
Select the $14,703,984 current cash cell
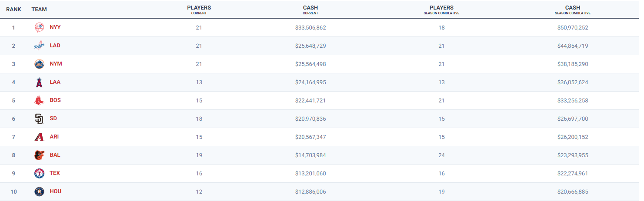310,155
